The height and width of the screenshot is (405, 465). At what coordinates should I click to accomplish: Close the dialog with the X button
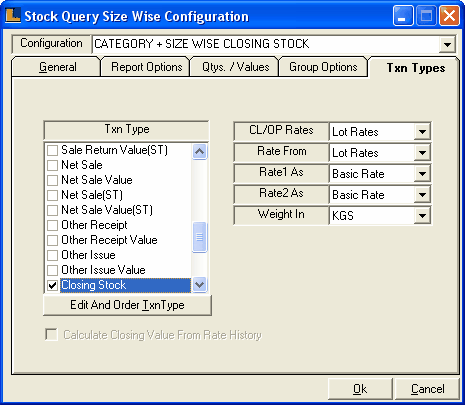click(449, 15)
